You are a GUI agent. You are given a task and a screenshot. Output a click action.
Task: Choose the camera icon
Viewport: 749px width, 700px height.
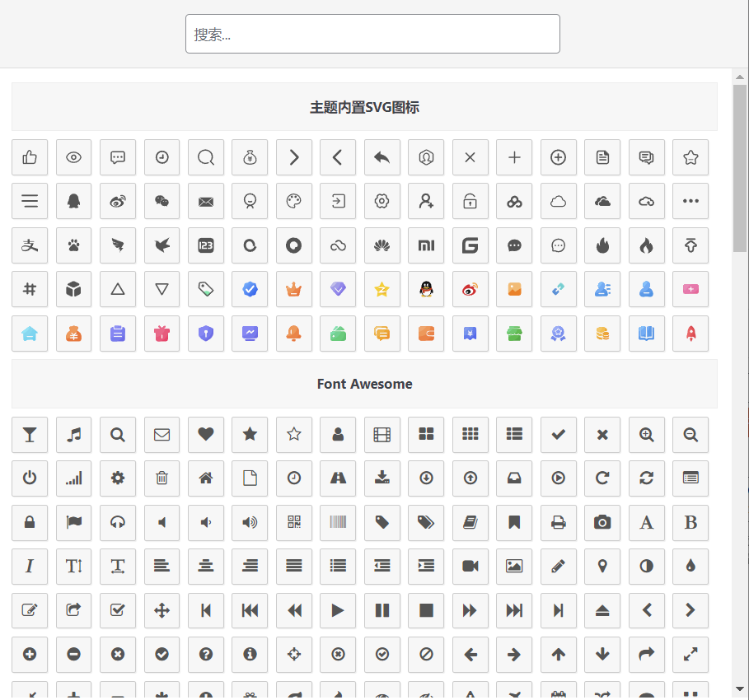(x=602, y=522)
